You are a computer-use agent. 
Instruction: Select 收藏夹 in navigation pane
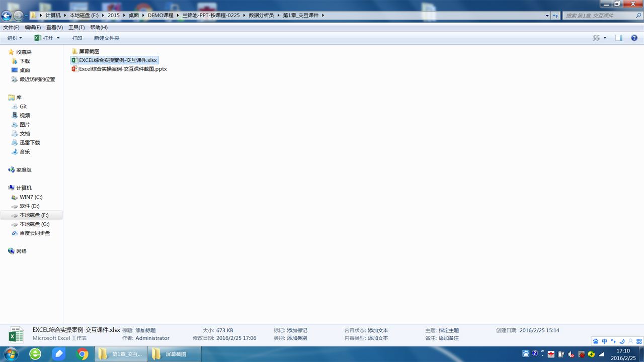coord(24,52)
